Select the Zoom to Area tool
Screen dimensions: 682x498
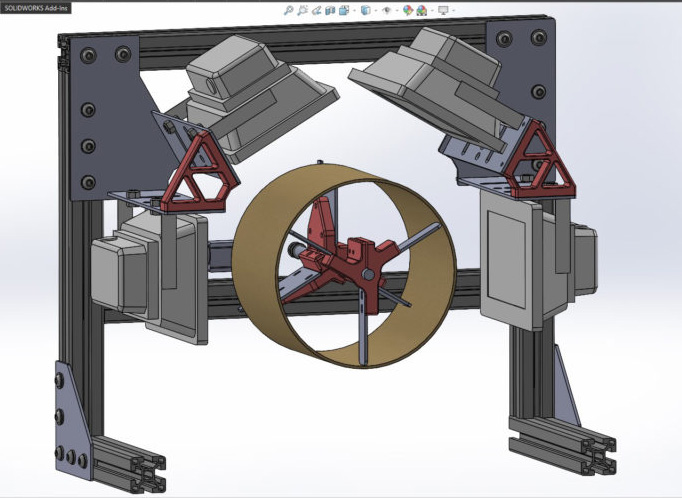click(301, 10)
